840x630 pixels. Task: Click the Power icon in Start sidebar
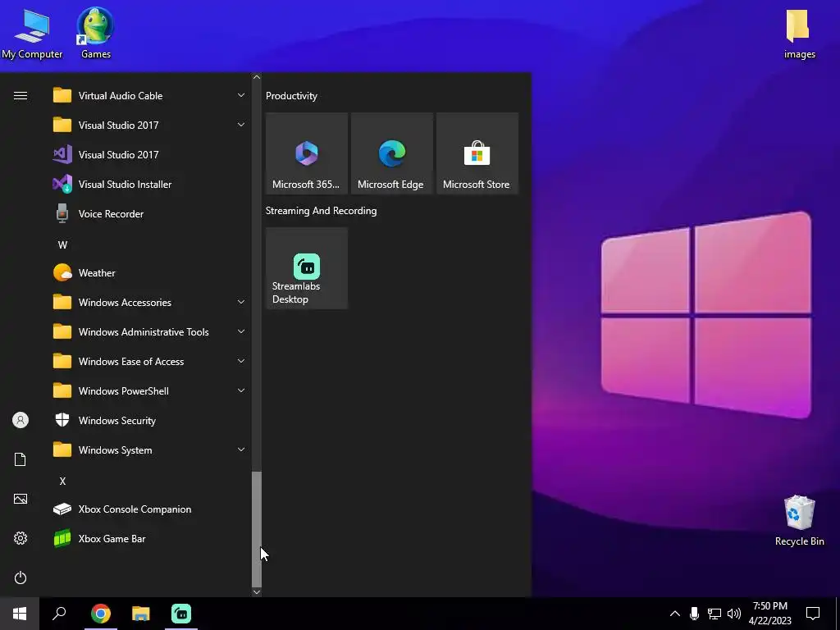click(21, 577)
